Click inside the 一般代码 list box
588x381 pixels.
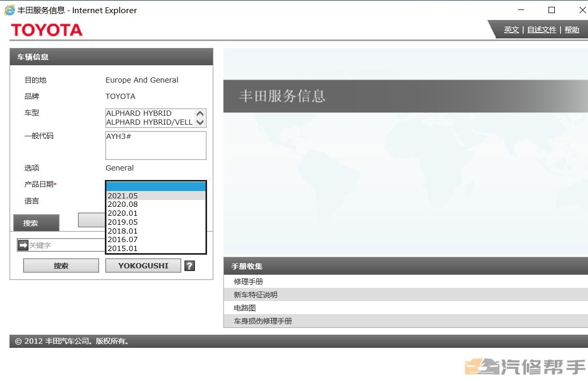pos(155,145)
